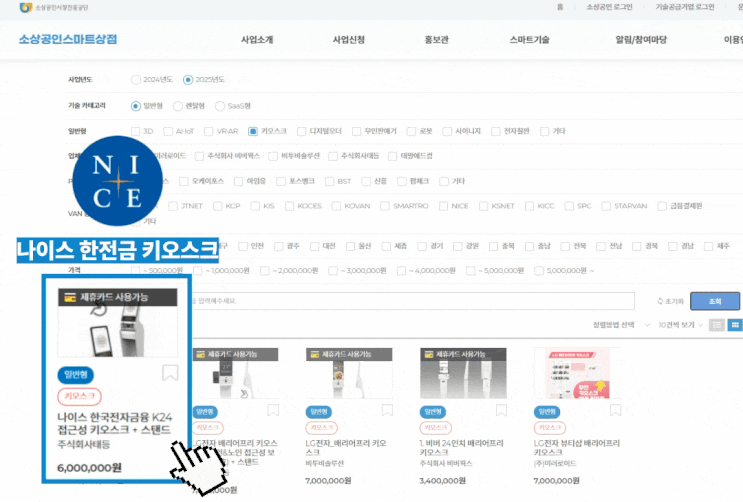Open the 홍보관 menu
The height and width of the screenshot is (502, 743).
(x=436, y=40)
